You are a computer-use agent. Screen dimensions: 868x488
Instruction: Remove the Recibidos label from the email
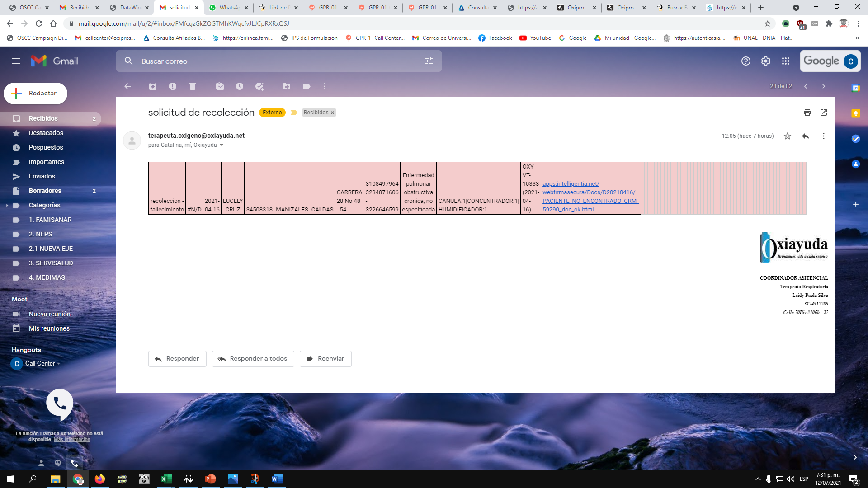tap(332, 113)
